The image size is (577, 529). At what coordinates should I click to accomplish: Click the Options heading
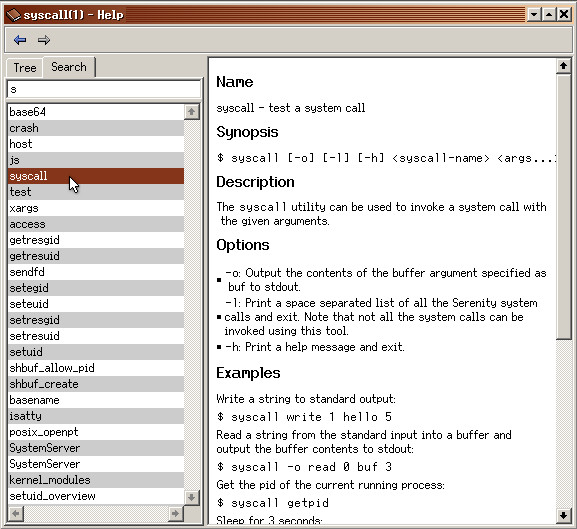coord(243,245)
